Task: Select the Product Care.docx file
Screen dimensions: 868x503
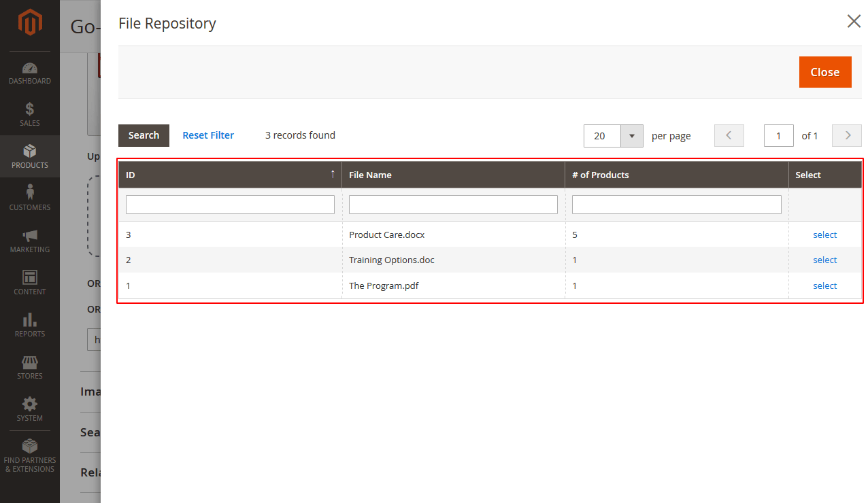Action: coord(824,235)
